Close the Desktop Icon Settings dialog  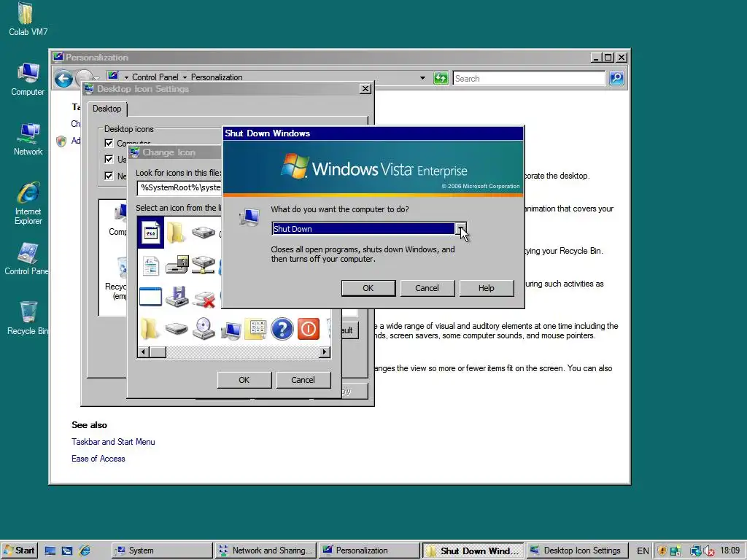pos(365,89)
